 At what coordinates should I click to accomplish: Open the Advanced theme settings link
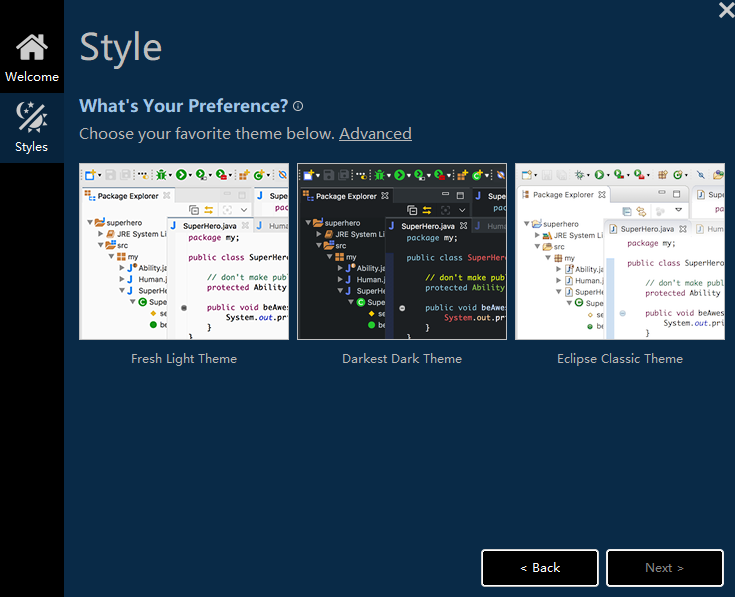coord(375,134)
